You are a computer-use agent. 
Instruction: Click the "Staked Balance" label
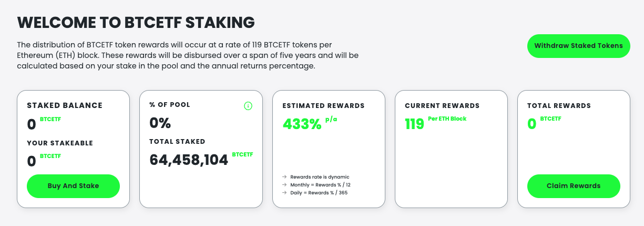pos(65,105)
